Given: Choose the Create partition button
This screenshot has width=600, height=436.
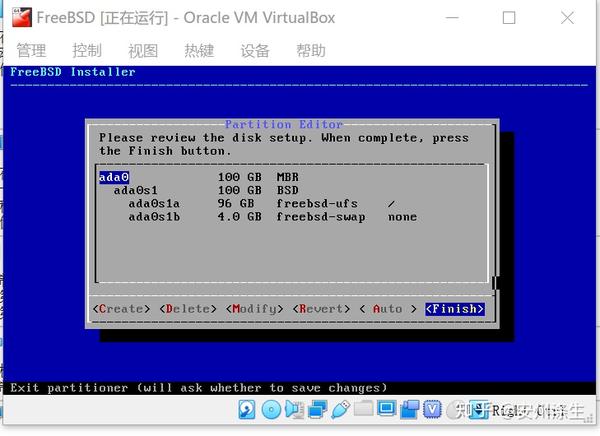Looking at the screenshot, I should pos(121,309).
